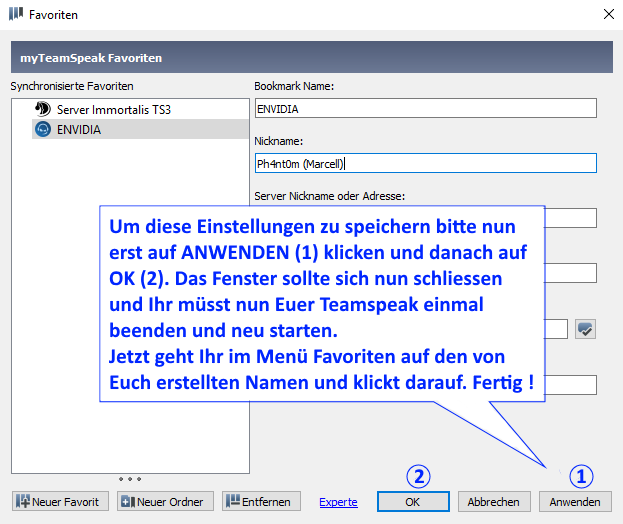Focus the Nickname text field
The width and height of the screenshot is (623, 524).
425,163
